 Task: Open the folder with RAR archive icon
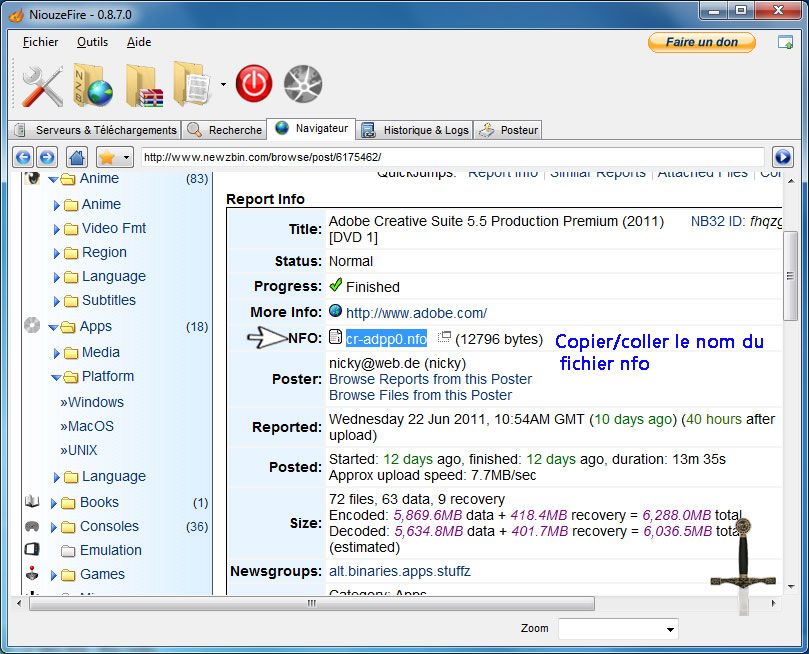144,86
